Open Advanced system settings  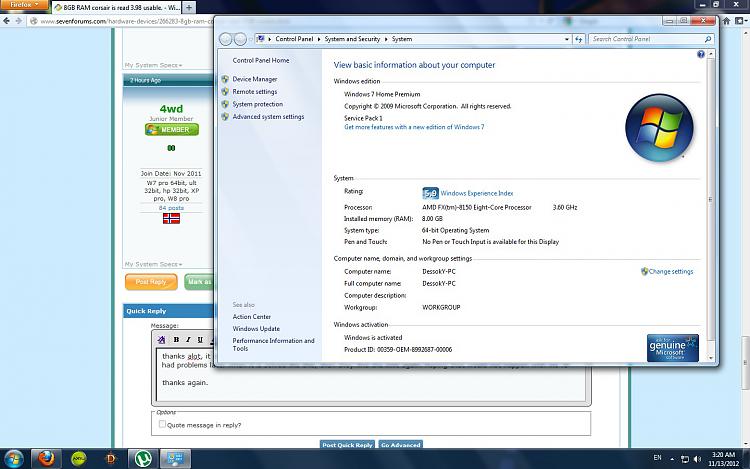point(268,116)
